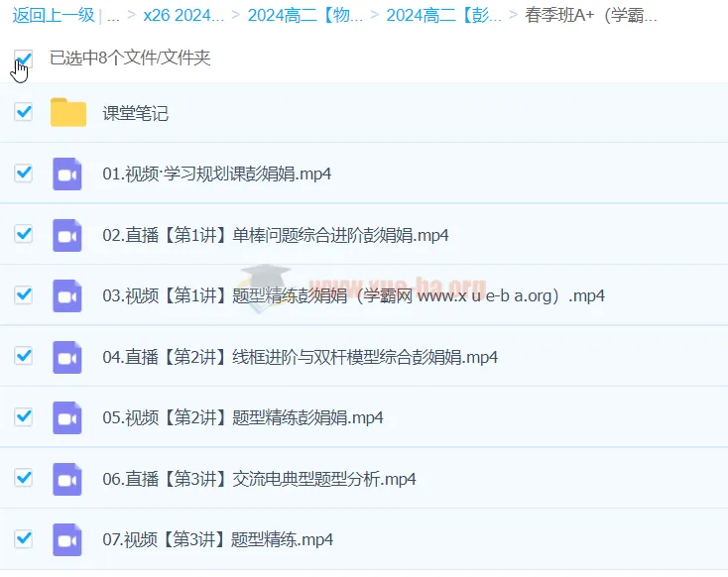Viewport: 728px width, 577px height.
Task: Go back via 返回上一级 link
Action: tap(53, 16)
